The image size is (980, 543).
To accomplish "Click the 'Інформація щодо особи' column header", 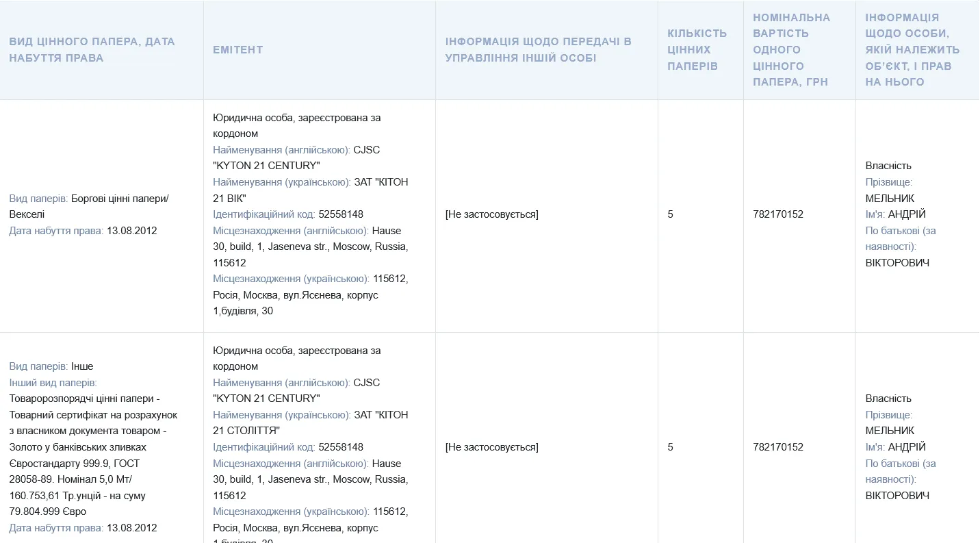I will pyautogui.click(x=912, y=49).
